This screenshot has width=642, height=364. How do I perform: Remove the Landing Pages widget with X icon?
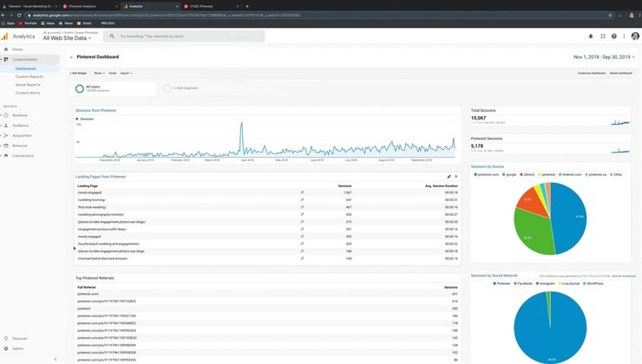point(456,177)
